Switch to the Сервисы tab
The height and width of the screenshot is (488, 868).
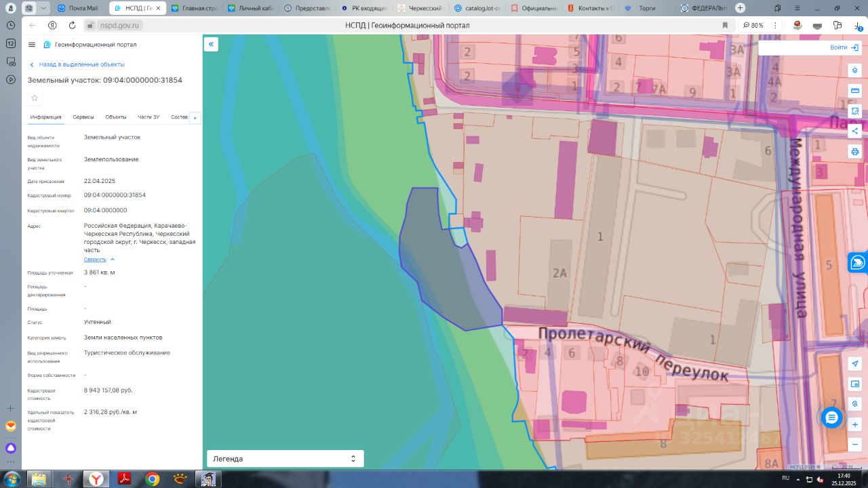tap(83, 117)
